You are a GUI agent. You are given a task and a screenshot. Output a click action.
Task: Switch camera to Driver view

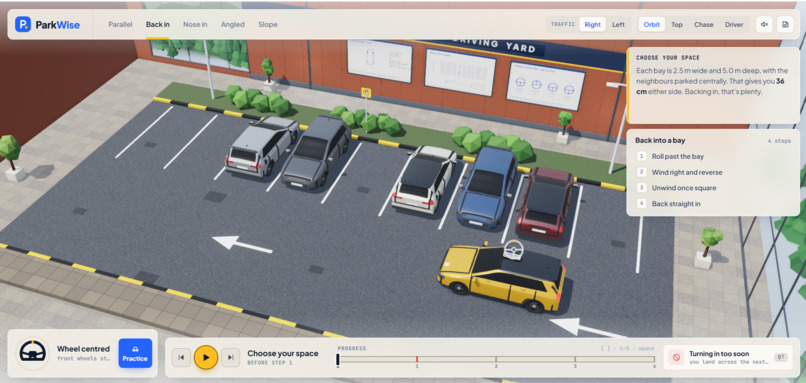(734, 24)
